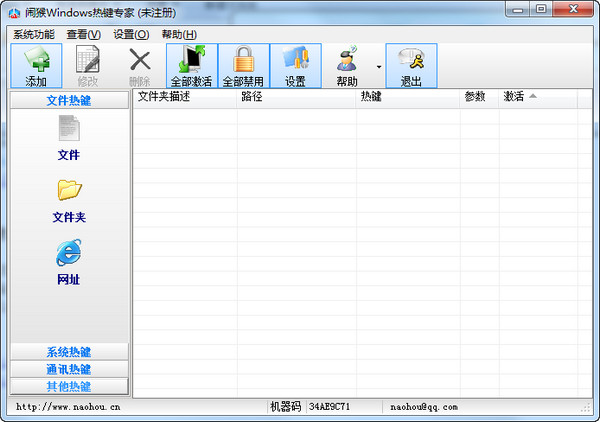
Task: Switch to the 系统热键 section
Action: point(69,352)
